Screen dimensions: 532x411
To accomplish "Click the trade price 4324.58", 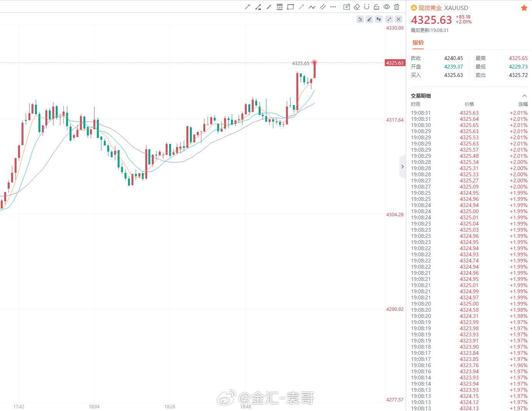I will click(469, 310).
